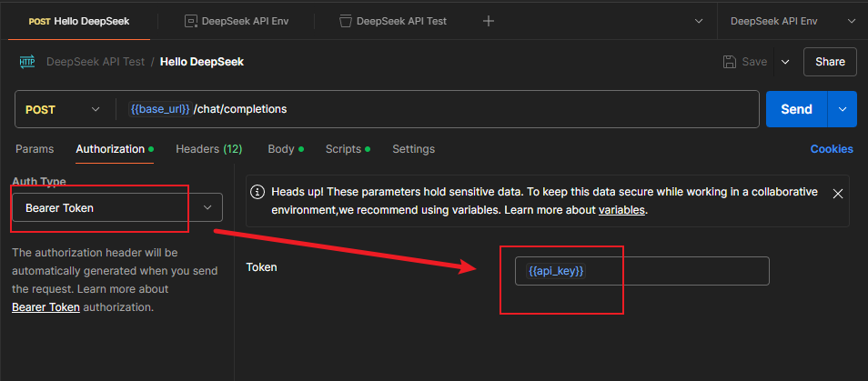868x381 pixels.
Task: Click the Token input field
Action: pos(641,271)
